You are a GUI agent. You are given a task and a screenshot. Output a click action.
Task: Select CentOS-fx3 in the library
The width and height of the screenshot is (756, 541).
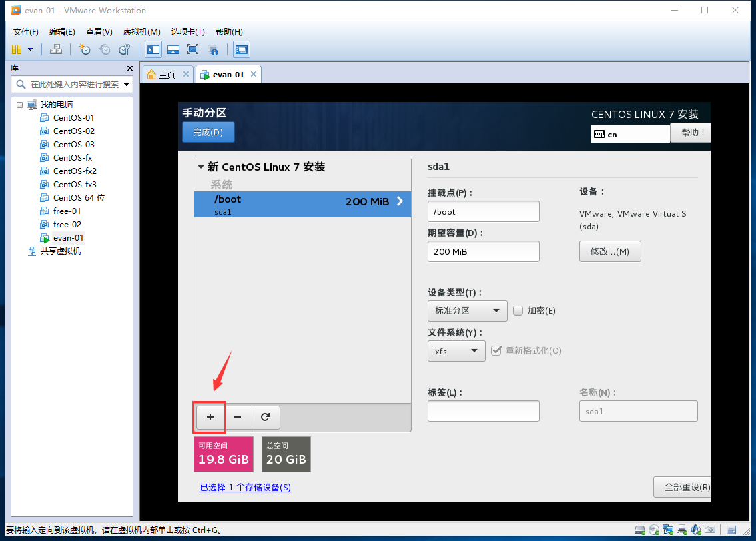click(x=69, y=184)
